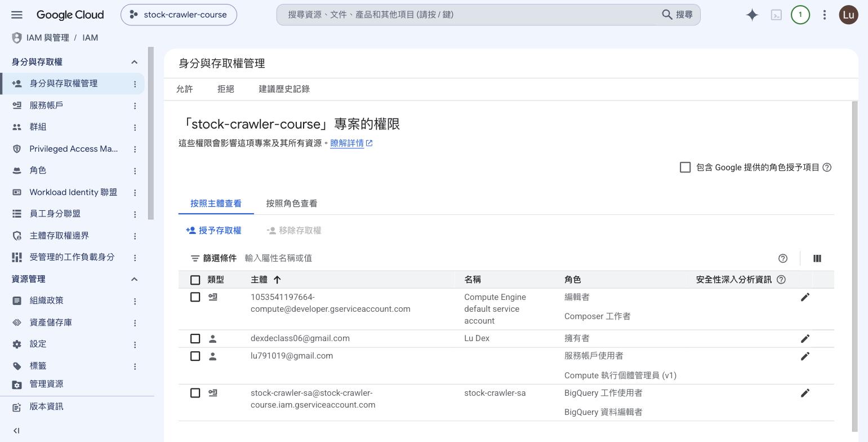Toggle 包含 Google 提供的角色授予項目 checkbox
Image resolution: width=868 pixels, height=442 pixels.
tap(686, 167)
